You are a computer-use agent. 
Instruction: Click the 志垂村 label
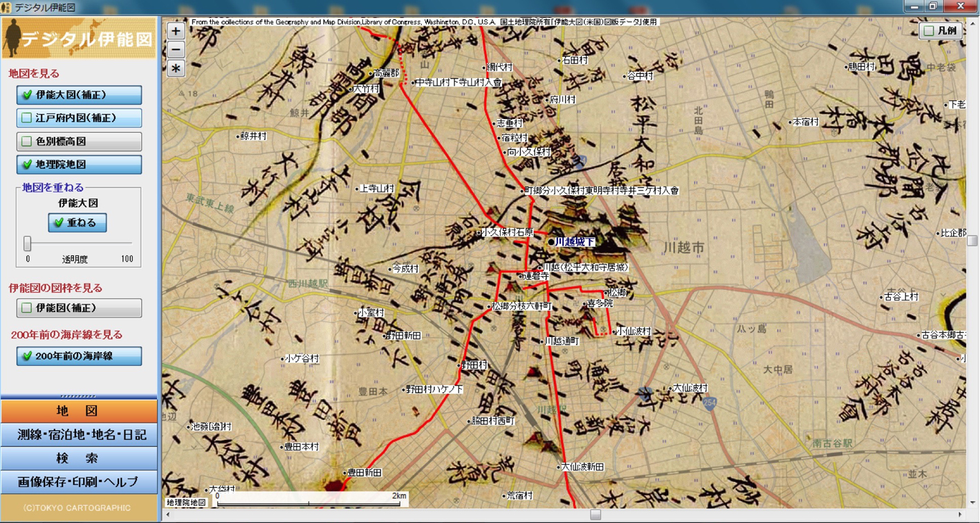[510, 123]
